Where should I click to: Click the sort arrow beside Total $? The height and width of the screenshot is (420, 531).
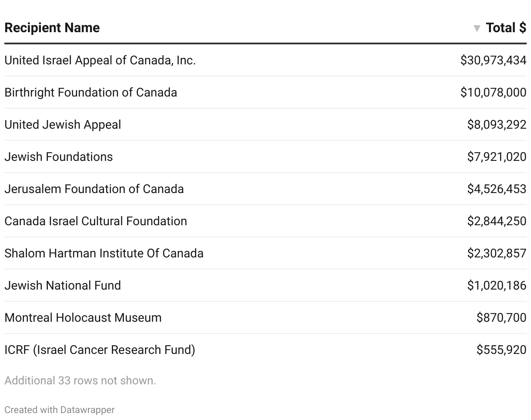coord(477,29)
